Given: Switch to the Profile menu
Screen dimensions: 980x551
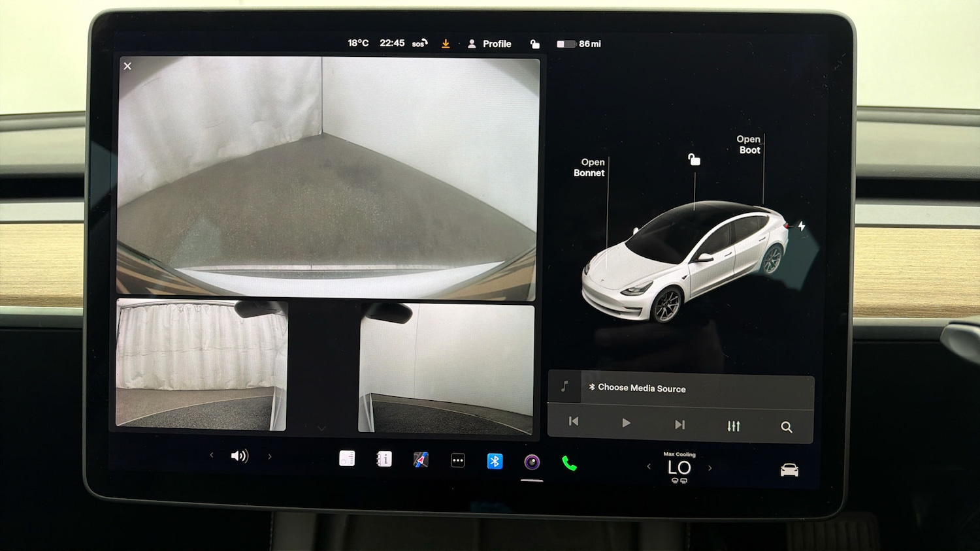Looking at the screenshot, I should [490, 43].
